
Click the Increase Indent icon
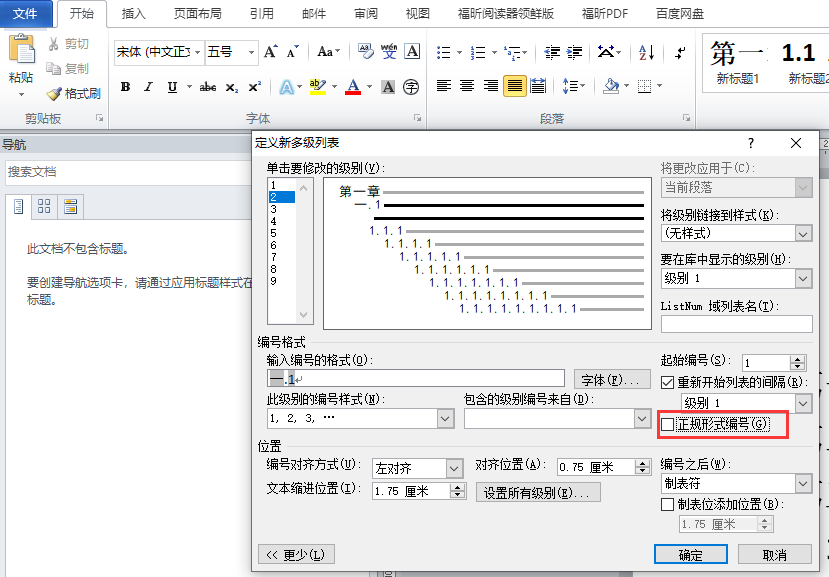point(574,52)
